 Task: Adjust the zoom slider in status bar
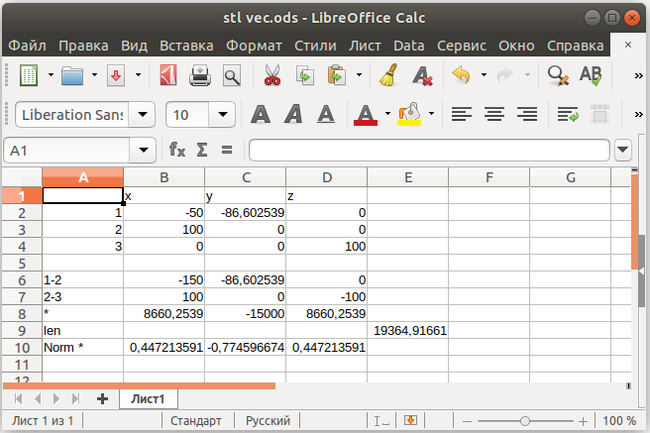coord(525,421)
